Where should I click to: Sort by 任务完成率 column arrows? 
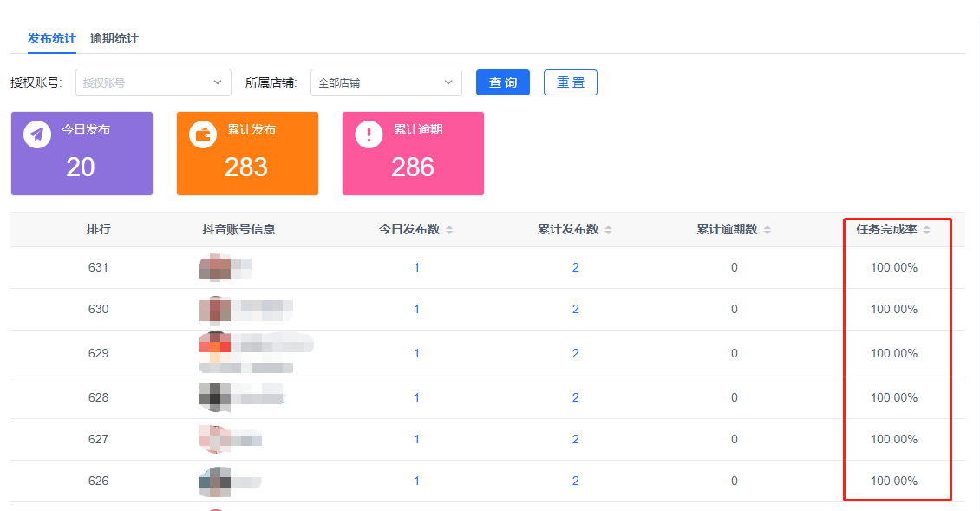coord(926,230)
